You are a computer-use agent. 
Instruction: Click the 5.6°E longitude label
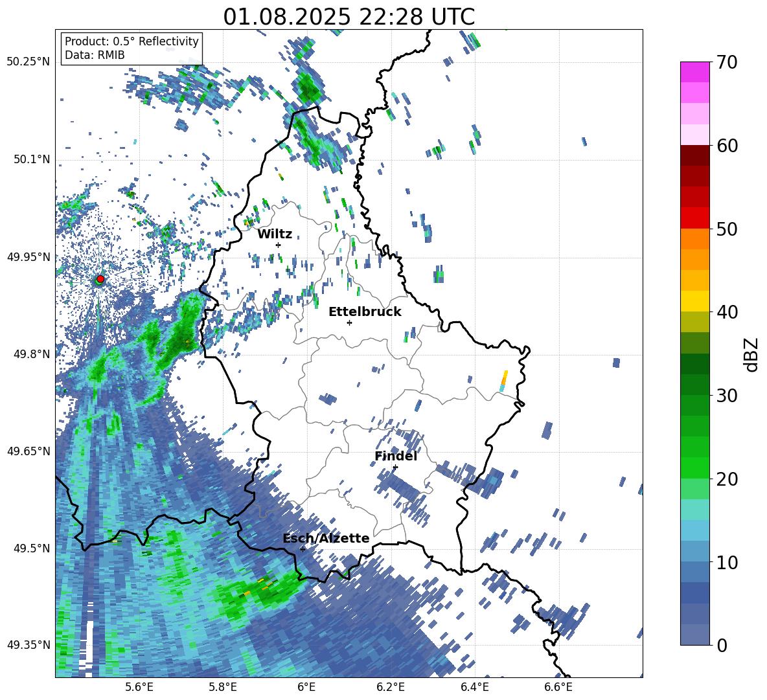(139, 687)
